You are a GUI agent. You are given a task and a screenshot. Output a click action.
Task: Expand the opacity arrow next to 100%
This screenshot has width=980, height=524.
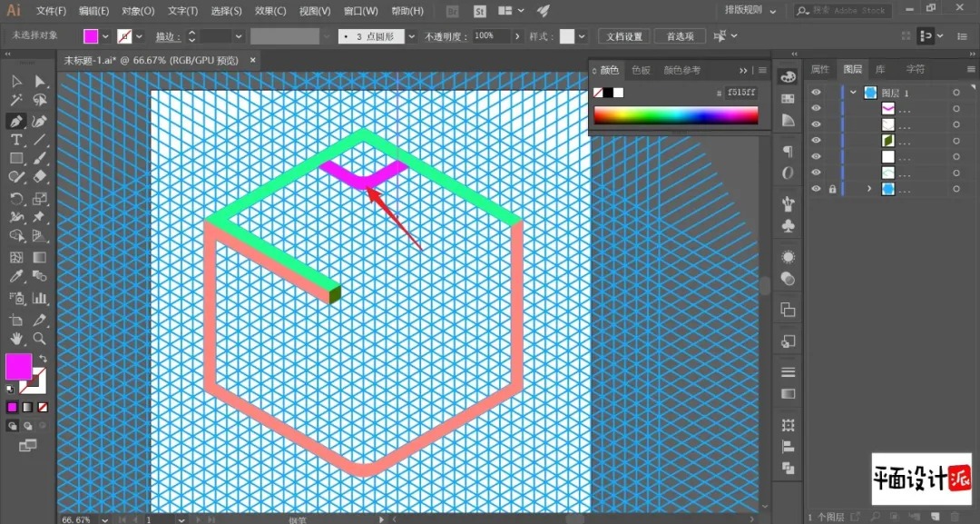tap(517, 37)
